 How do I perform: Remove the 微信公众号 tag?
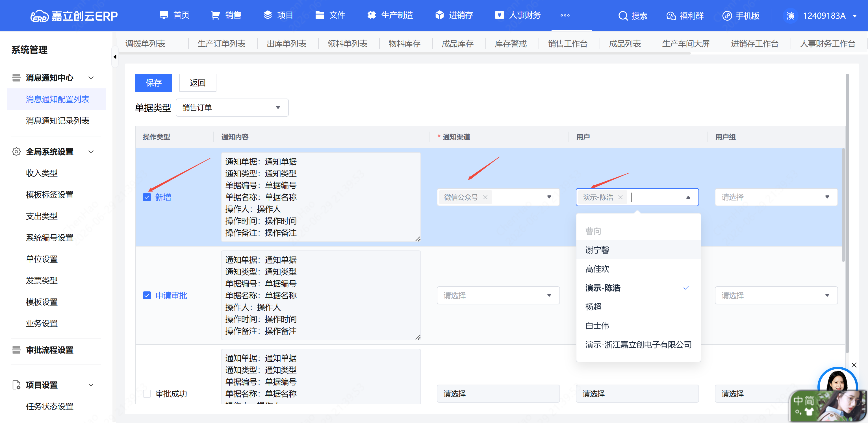[x=485, y=197]
